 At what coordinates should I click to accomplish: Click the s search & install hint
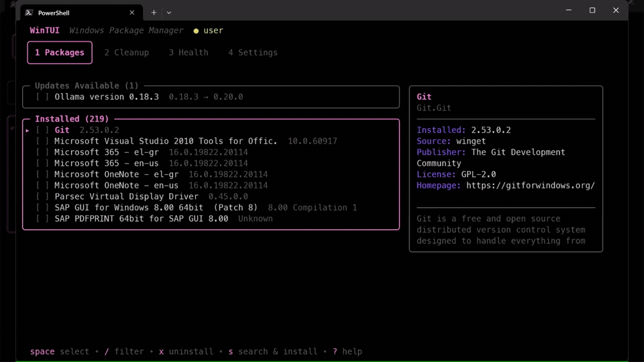tap(273, 352)
